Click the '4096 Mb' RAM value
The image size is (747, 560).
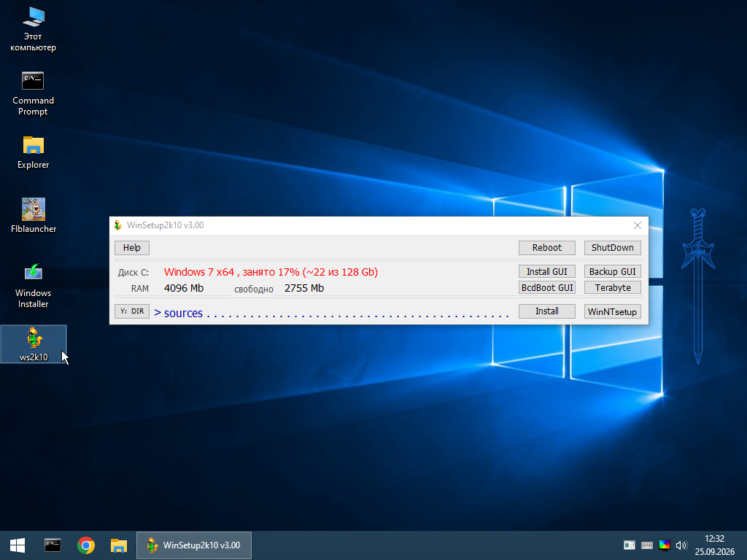click(x=184, y=288)
